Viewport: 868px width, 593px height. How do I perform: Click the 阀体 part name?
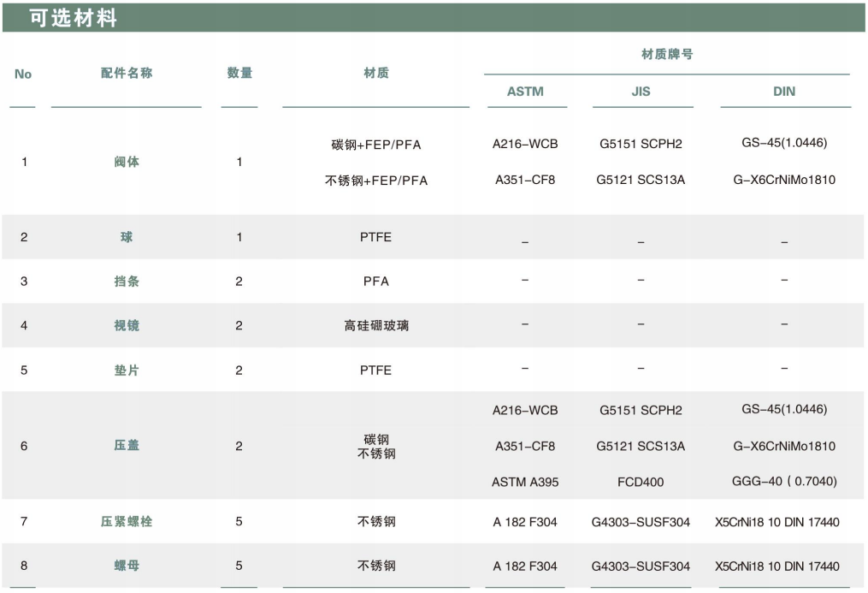(x=127, y=162)
